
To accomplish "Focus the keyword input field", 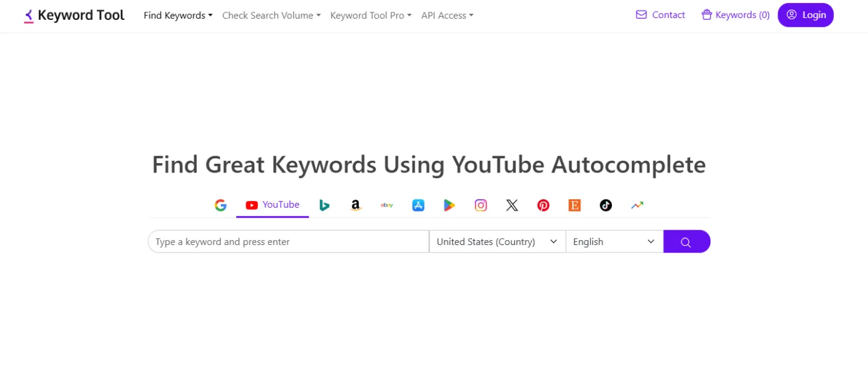I will point(288,241).
